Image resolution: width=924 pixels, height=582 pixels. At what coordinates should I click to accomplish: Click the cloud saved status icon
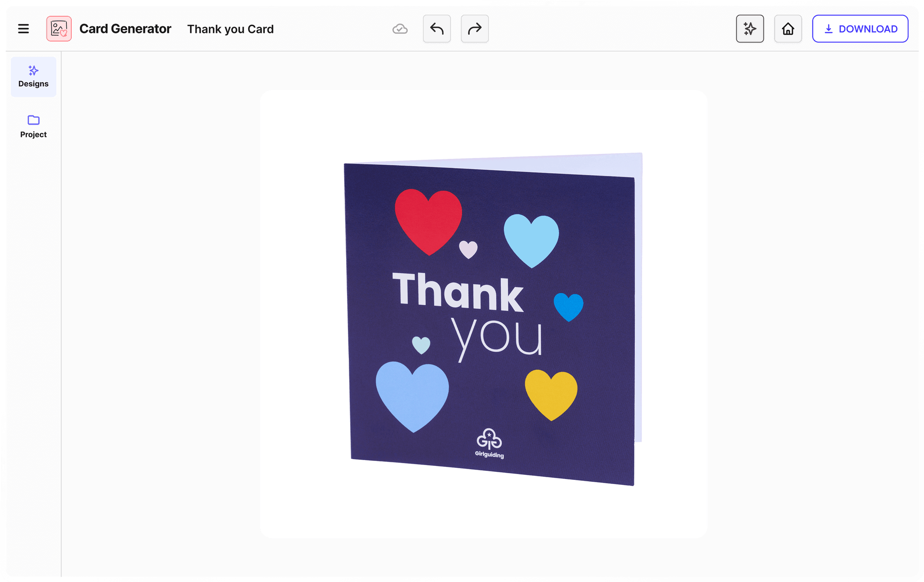pos(400,29)
